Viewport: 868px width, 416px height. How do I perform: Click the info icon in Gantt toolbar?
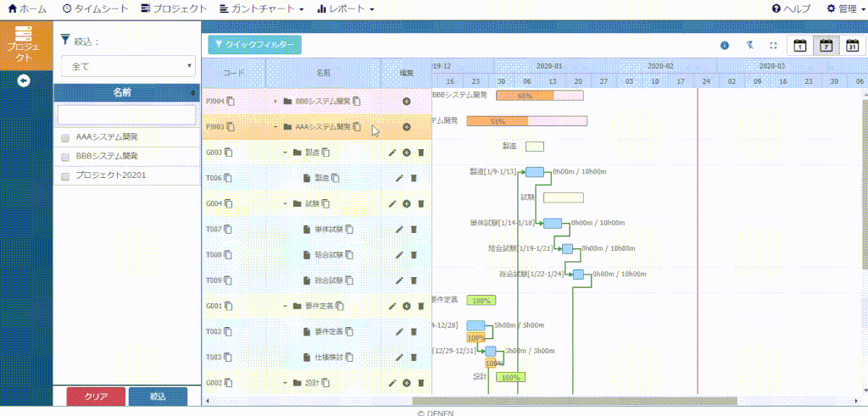pyautogui.click(x=725, y=46)
